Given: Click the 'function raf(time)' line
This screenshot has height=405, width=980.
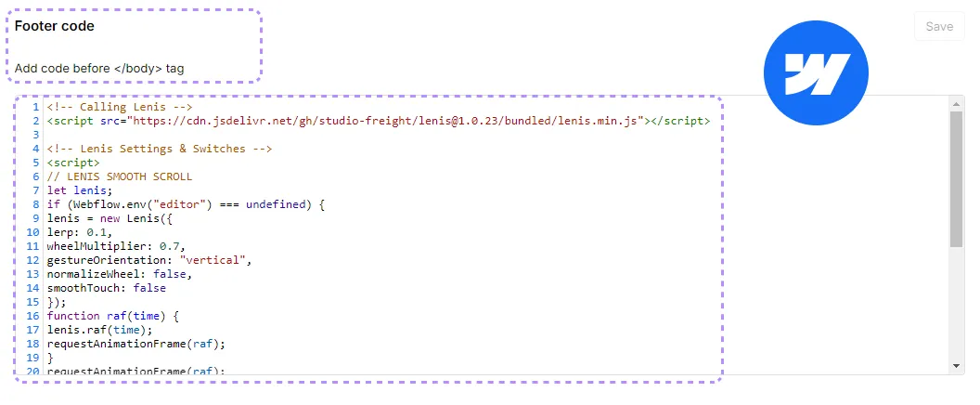Looking at the screenshot, I should coord(113,316).
